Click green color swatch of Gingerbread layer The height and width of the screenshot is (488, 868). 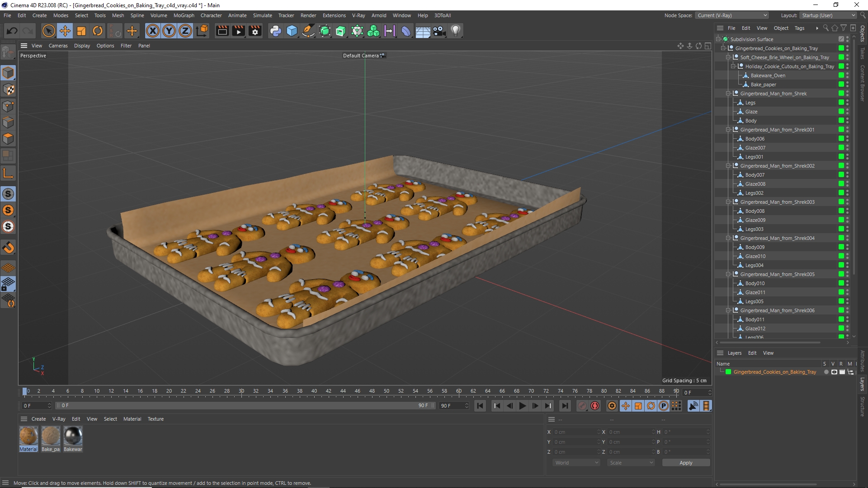pos(728,372)
